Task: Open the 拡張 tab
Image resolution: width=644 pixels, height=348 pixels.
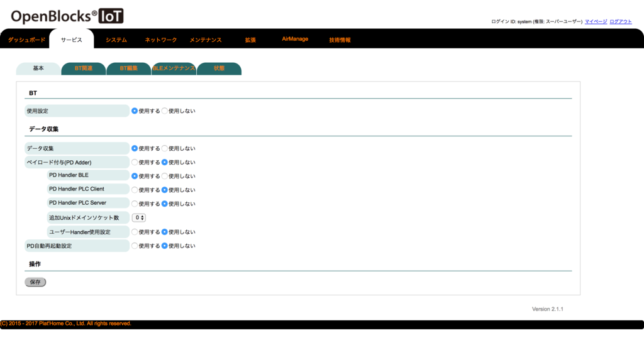Action: (x=250, y=40)
